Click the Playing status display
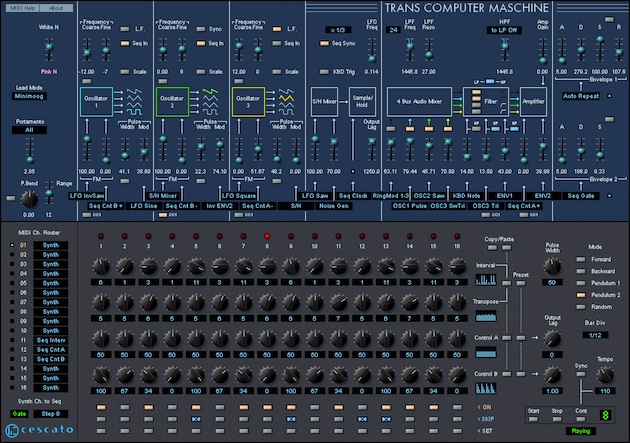The image size is (630, 443). (x=581, y=431)
